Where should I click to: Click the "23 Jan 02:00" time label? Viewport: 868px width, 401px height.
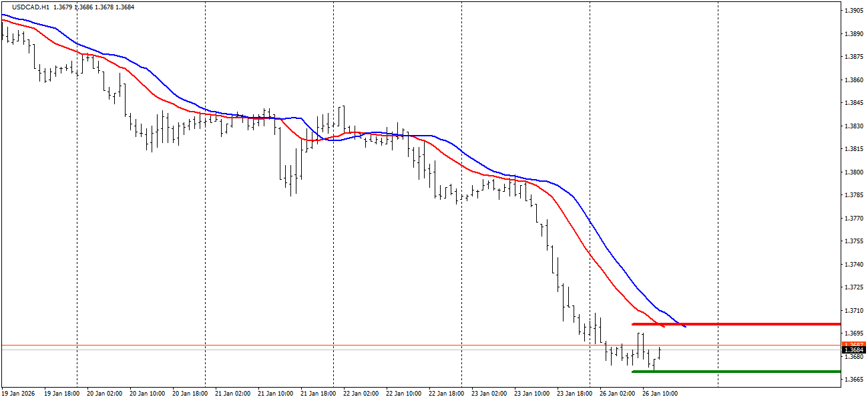tap(489, 394)
